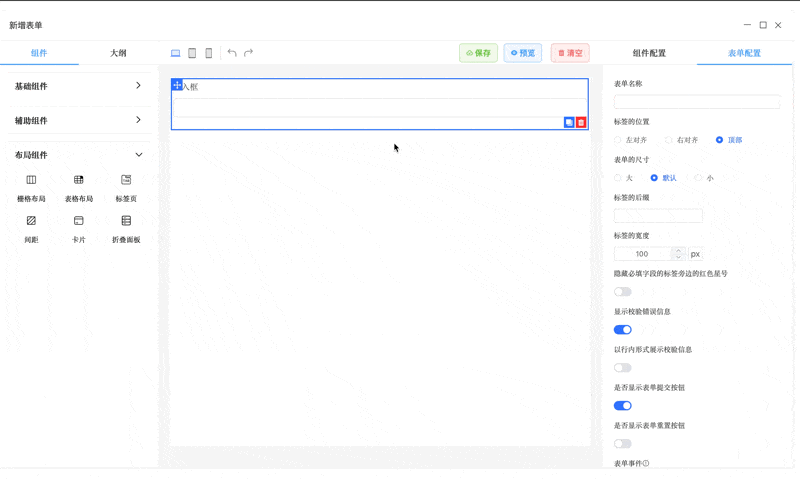Image resolution: width=800 pixels, height=479 pixels.
Task: Collapse the 布局组件 section
Action: coord(78,155)
